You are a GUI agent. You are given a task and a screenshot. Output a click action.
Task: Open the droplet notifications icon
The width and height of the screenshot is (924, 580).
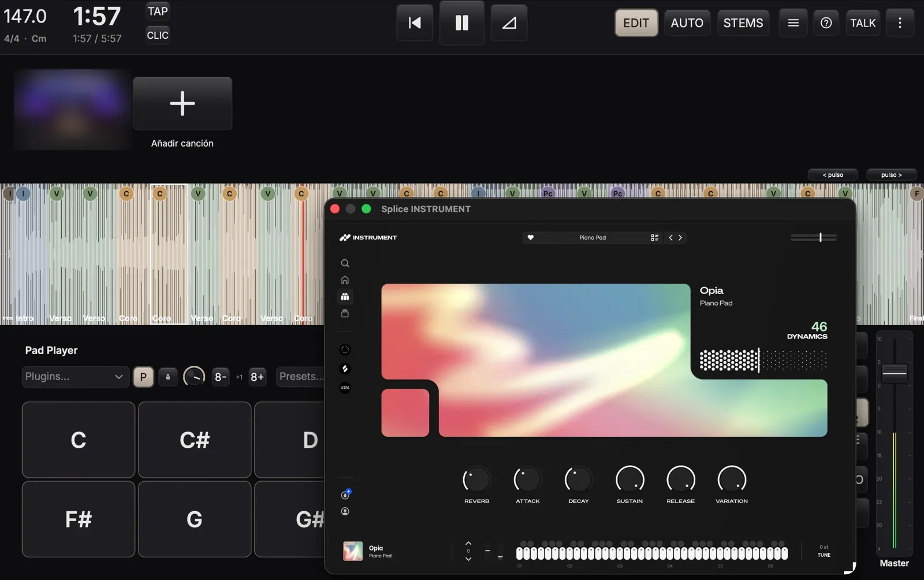click(345, 494)
